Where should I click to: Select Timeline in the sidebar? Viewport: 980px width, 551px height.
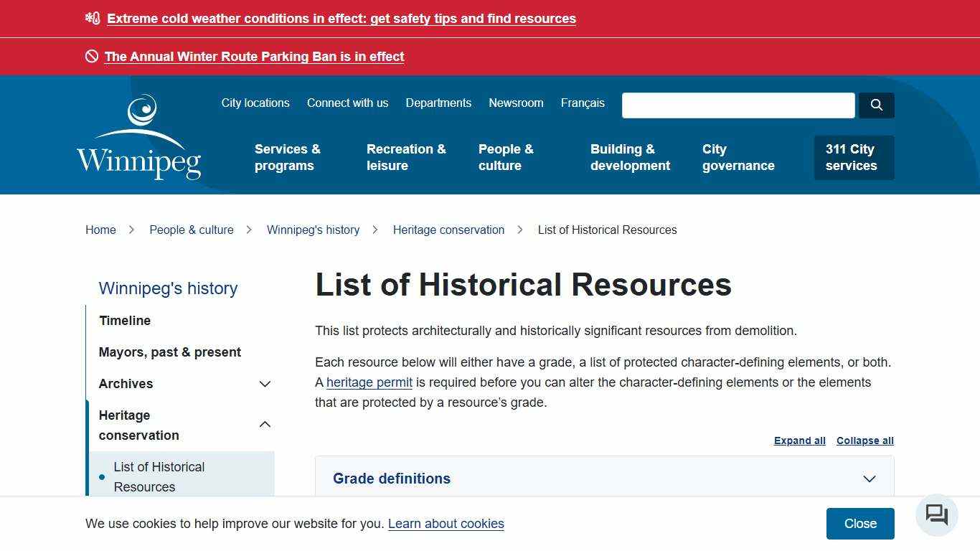(125, 321)
